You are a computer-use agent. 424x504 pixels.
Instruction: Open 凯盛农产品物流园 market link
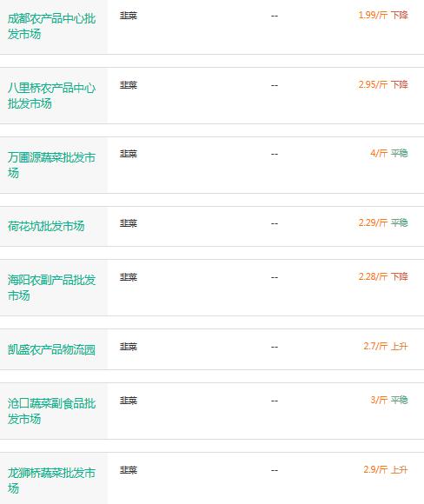52,349
